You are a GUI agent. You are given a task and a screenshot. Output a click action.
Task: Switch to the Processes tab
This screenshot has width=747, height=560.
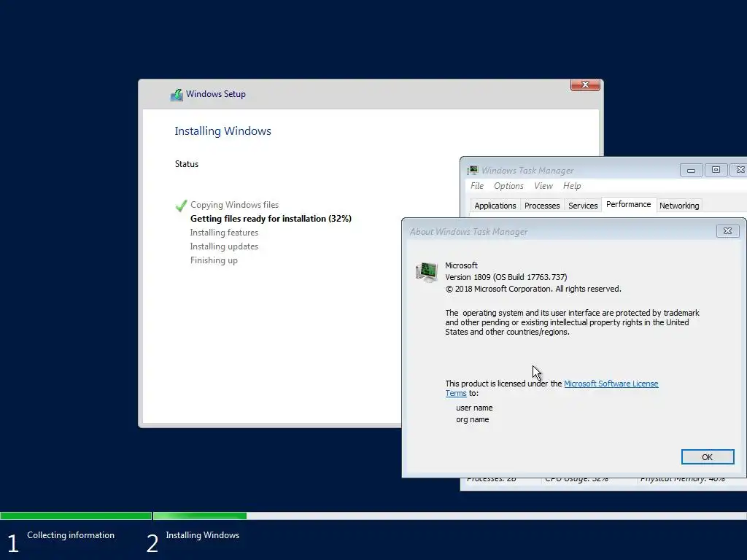point(542,206)
